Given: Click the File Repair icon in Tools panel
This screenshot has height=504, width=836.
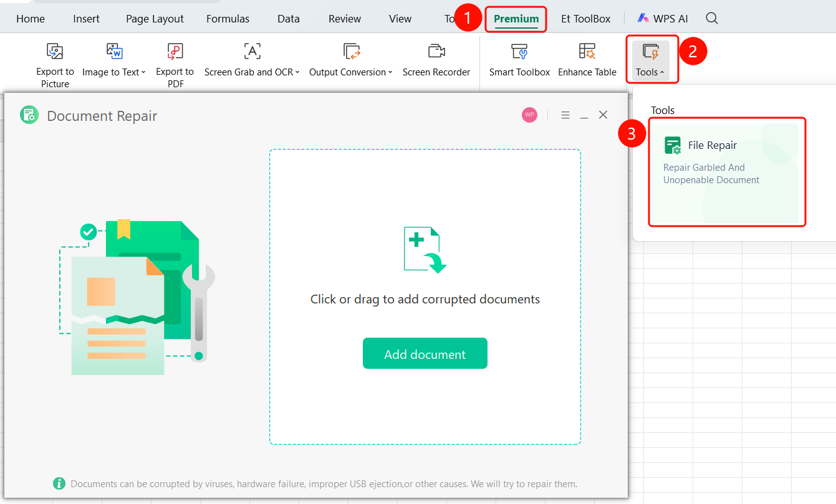Looking at the screenshot, I should pos(673,145).
